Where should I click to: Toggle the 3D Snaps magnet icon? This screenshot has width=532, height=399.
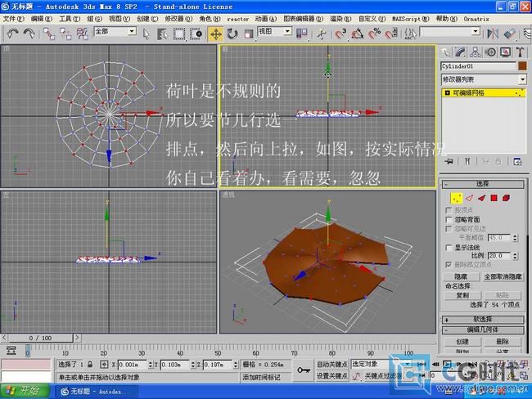pos(340,34)
